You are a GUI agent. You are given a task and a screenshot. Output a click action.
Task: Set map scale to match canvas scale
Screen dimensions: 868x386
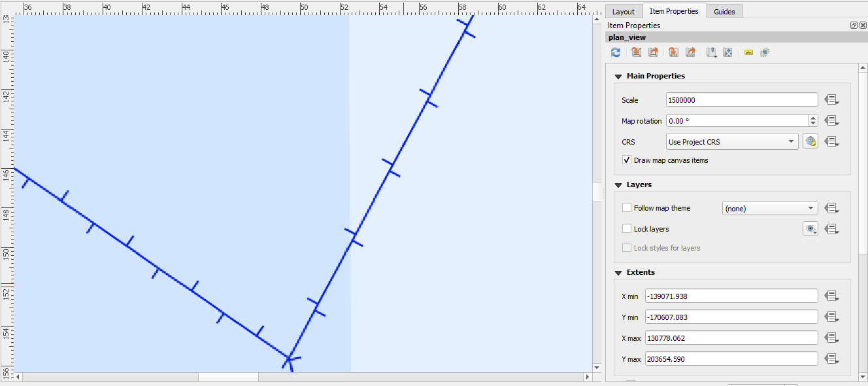point(673,52)
